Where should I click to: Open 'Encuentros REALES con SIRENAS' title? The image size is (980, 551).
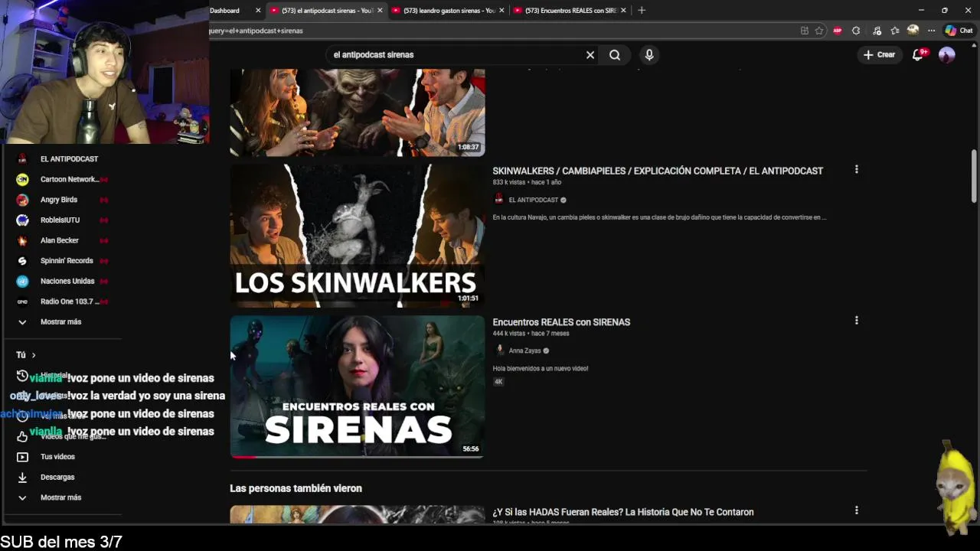coord(561,322)
